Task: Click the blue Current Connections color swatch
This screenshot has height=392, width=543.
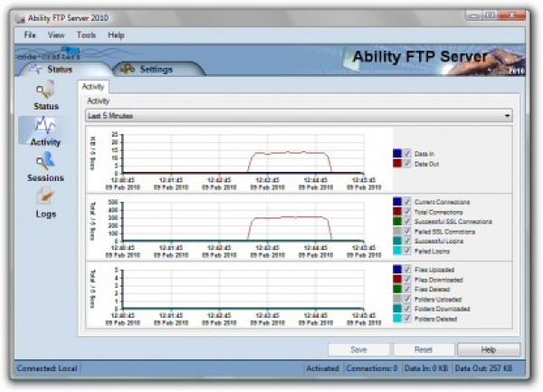Action: pos(396,201)
